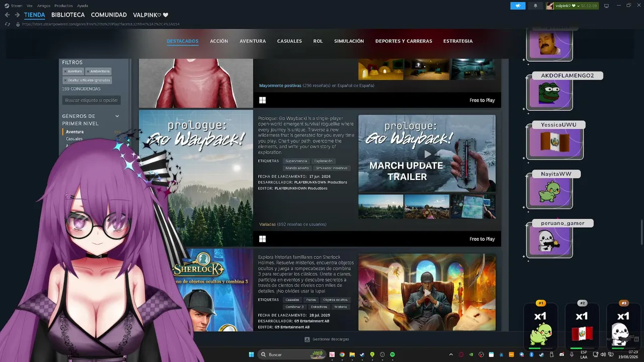Click the Nvidia icon in the system tray
Screen dimensions: 644x362
471,354
